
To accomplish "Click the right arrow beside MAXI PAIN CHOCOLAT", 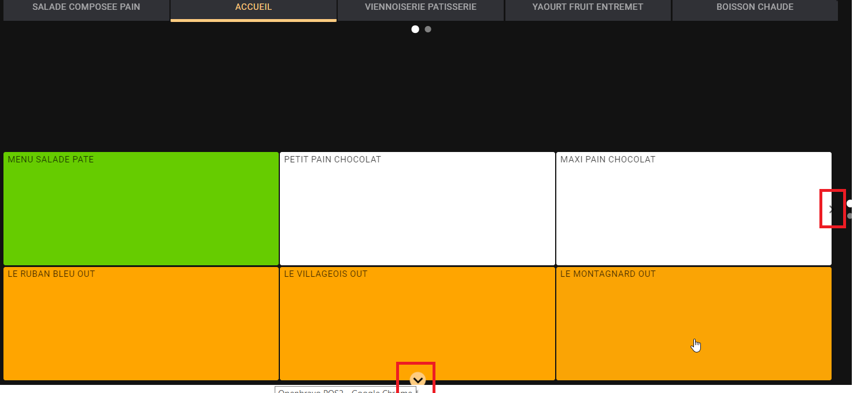I will pyautogui.click(x=832, y=209).
